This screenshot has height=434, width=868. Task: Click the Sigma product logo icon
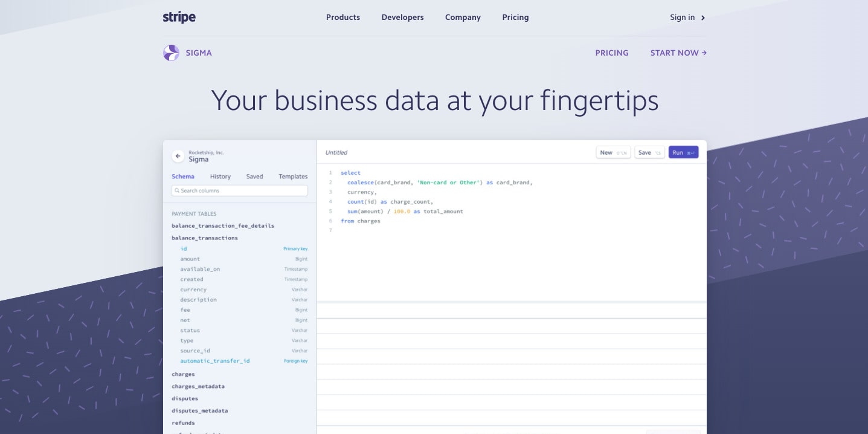click(171, 53)
